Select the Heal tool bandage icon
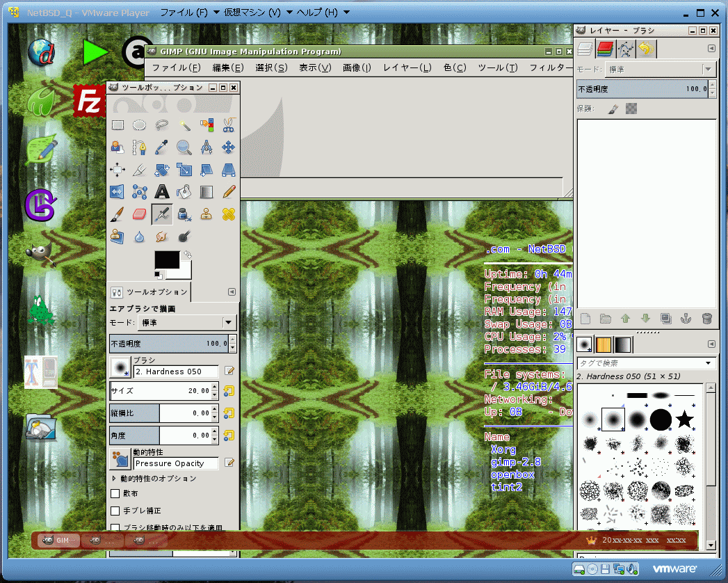 pos(229,214)
